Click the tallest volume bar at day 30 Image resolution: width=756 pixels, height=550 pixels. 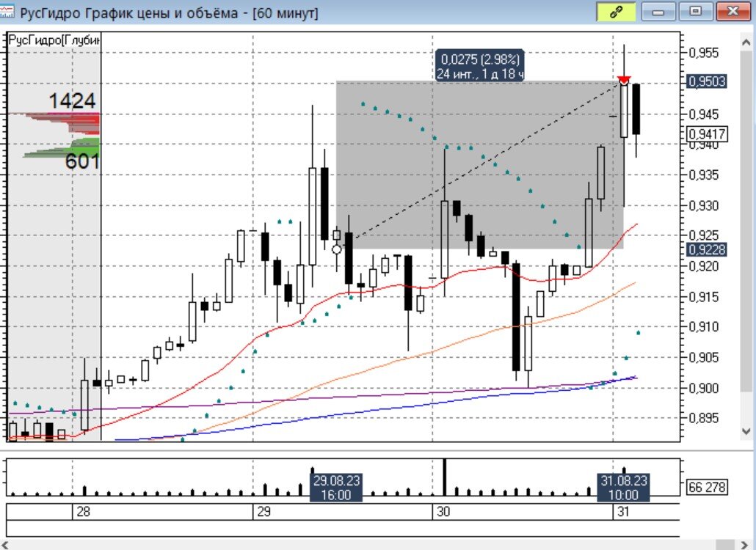[x=444, y=477]
